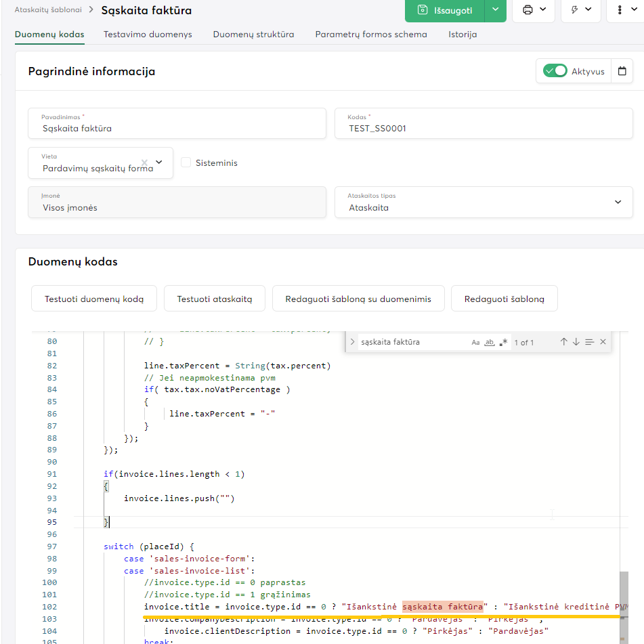The height and width of the screenshot is (644, 644).
Task: Expand the Išsaugoti split-button arrow
Action: (496, 10)
